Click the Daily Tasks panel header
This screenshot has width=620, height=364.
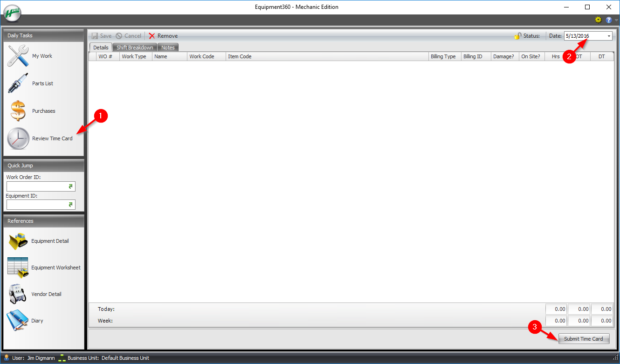(43, 35)
